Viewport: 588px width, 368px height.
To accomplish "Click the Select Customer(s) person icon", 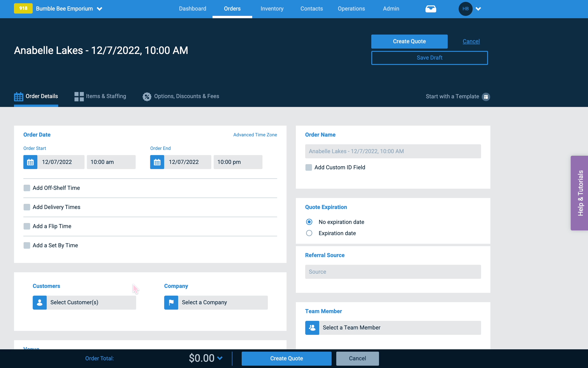I will tap(40, 303).
